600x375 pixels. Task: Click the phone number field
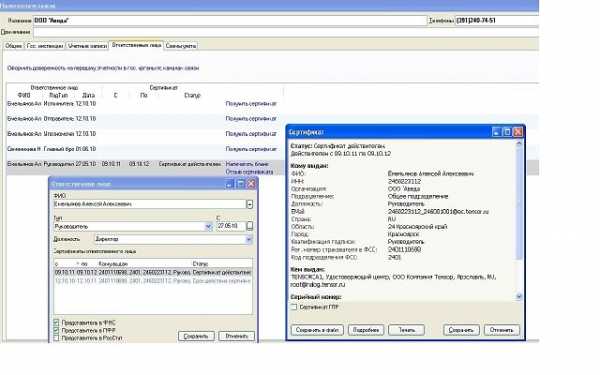tap(497, 21)
